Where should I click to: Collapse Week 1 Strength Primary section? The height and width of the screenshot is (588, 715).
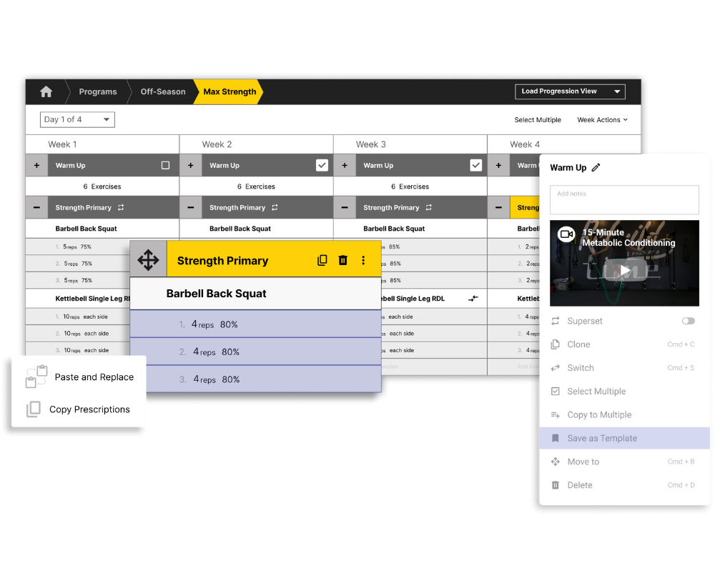[36, 208]
